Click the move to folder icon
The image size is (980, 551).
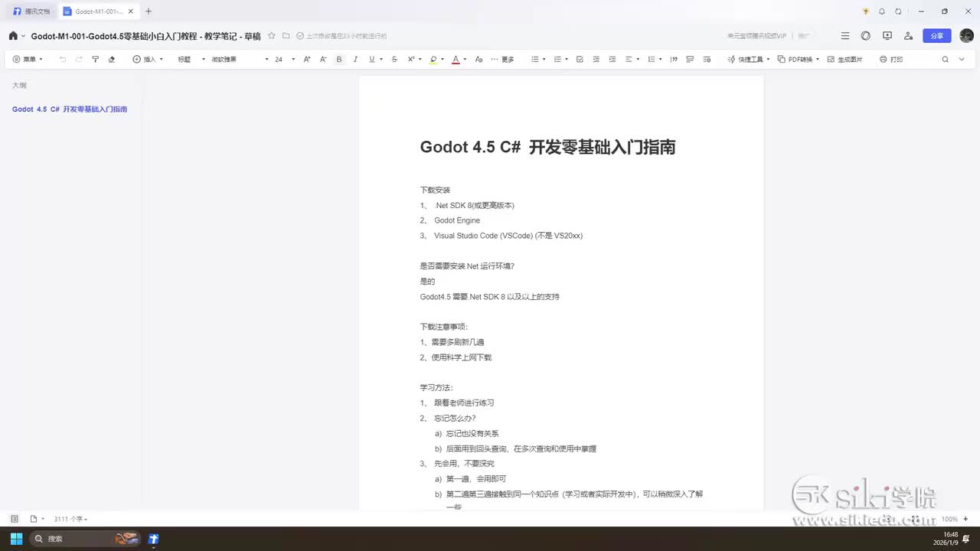point(286,36)
